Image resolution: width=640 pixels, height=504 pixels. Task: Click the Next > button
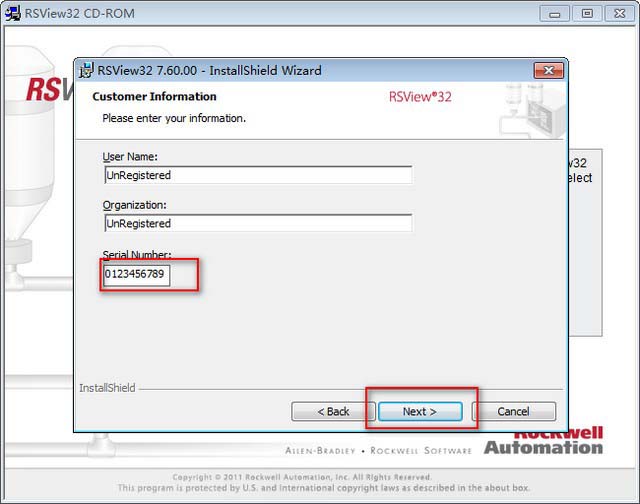pos(420,411)
